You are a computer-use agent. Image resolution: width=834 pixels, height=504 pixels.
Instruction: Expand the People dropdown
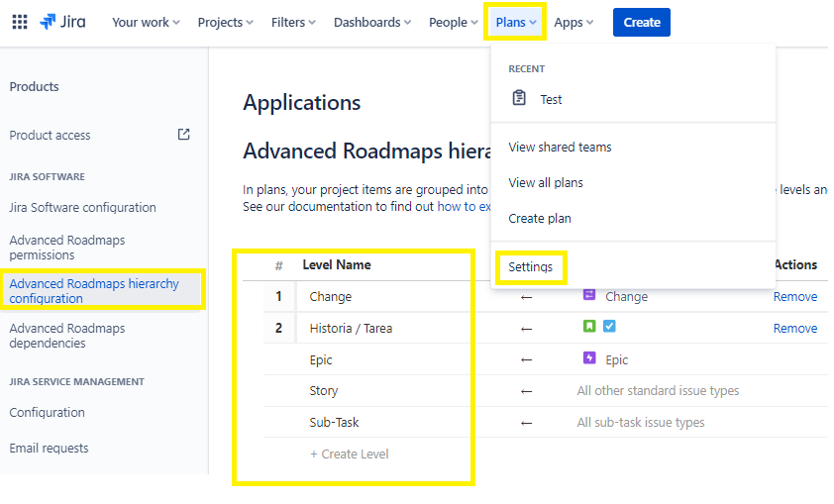coord(454,23)
